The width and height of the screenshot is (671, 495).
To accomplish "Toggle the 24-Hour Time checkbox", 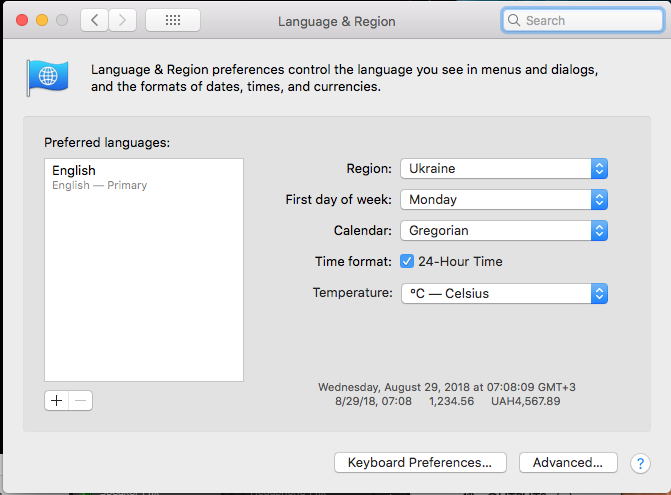I will pyautogui.click(x=407, y=262).
